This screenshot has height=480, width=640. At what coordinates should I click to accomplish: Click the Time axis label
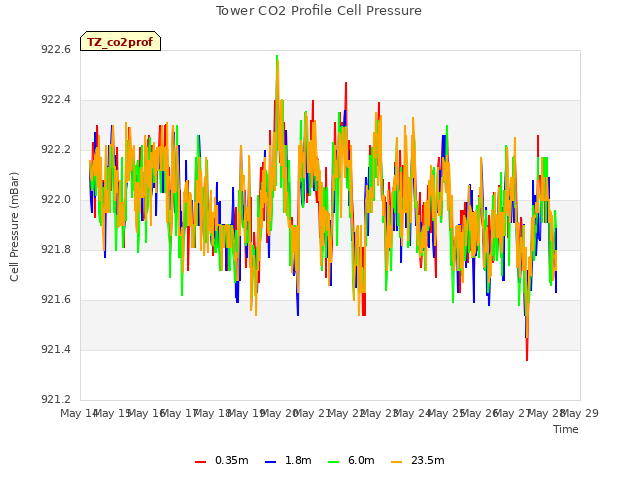click(x=566, y=429)
